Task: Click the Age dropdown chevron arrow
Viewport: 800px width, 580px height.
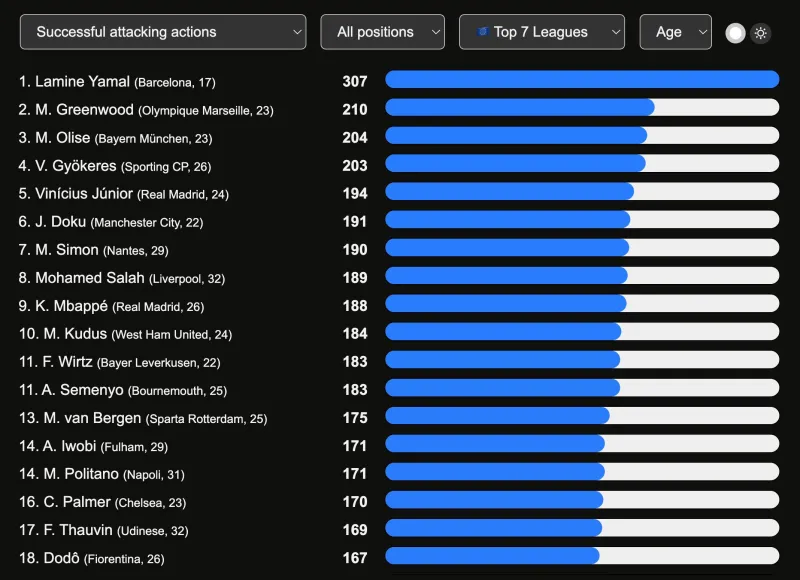Action: 703,32
